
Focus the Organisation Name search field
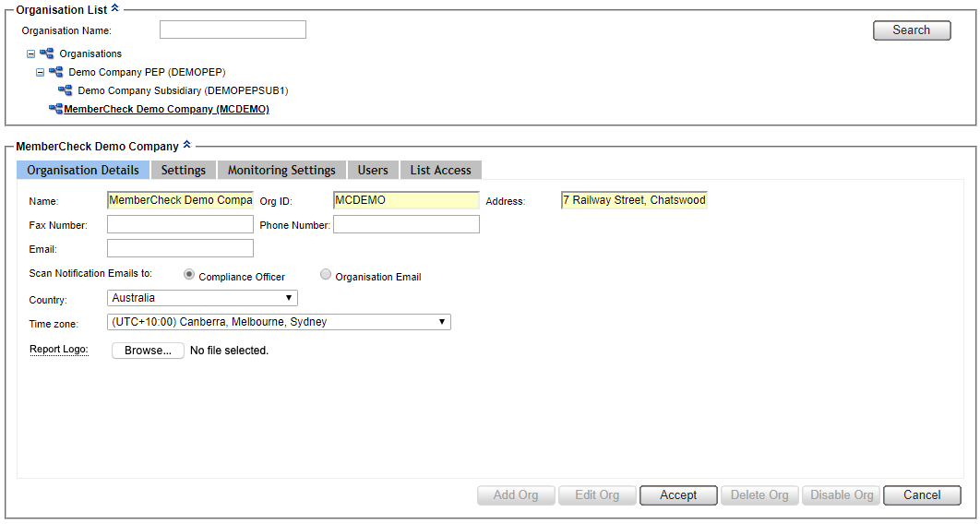pos(233,30)
